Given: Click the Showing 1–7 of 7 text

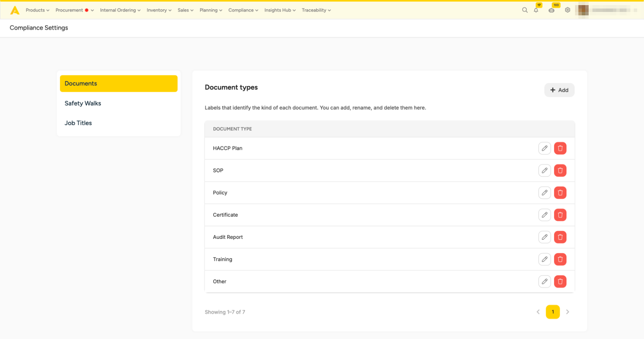Looking at the screenshot, I should (x=225, y=312).
